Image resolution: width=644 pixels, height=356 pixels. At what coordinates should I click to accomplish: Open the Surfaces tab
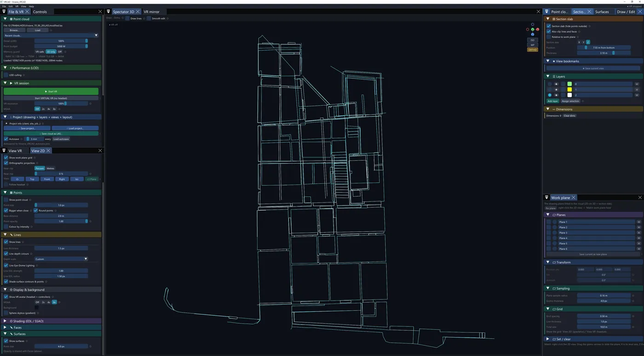[x=602, y=12]
